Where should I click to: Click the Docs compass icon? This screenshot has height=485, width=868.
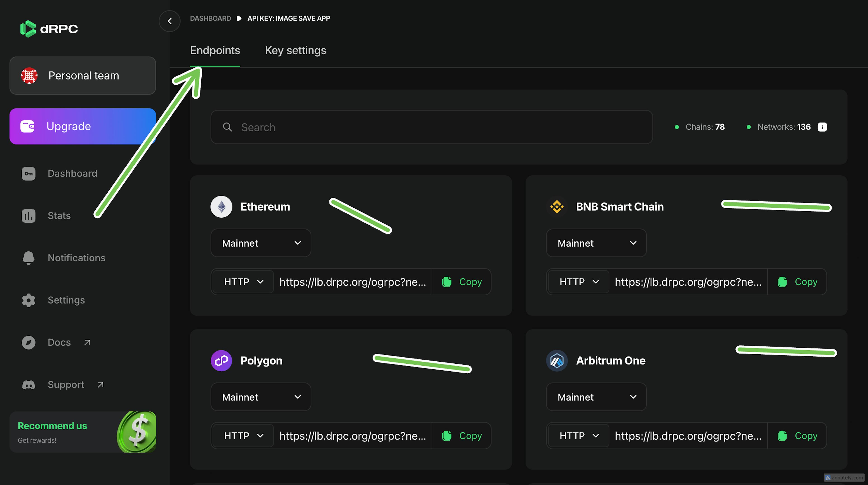pyautogui.click(x=29, y=343)
